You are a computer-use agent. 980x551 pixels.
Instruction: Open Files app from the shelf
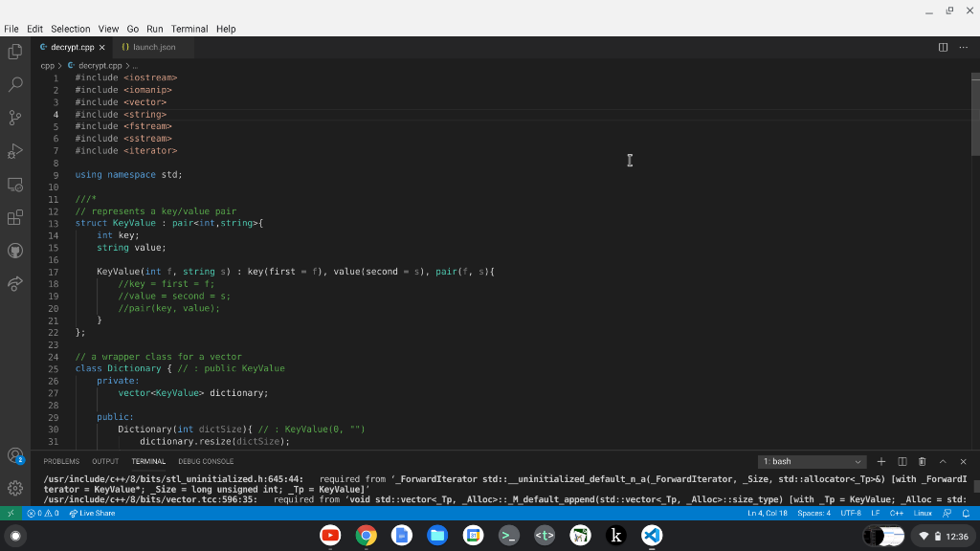[x=437, y=536]
